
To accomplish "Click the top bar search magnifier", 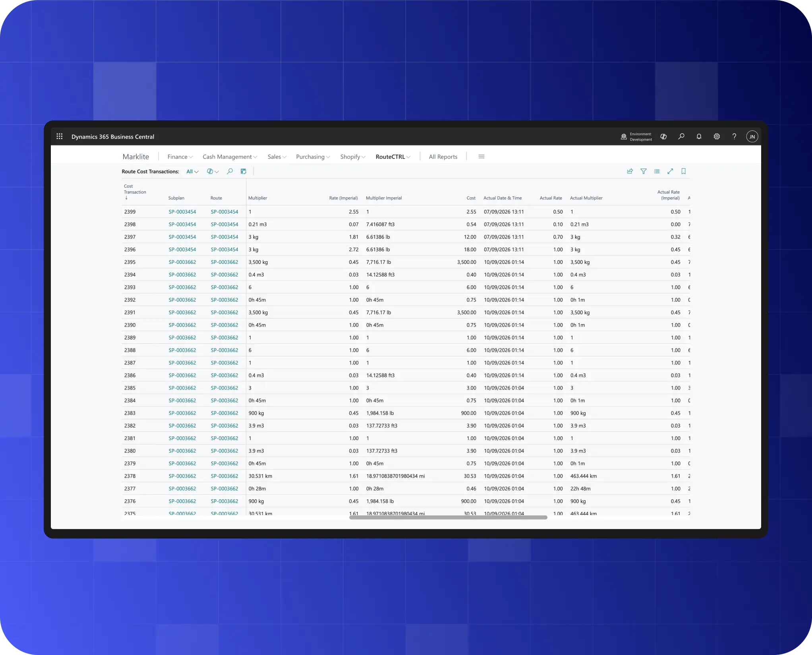I will click(x=681, y=136).
